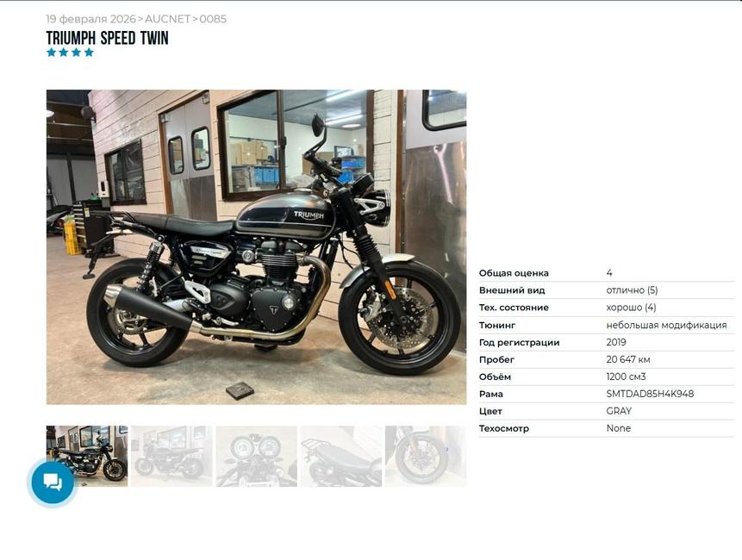Open the gauges dashboard thumbnail
The width and height of the screenshot is (742, 560).
(257, 456)
